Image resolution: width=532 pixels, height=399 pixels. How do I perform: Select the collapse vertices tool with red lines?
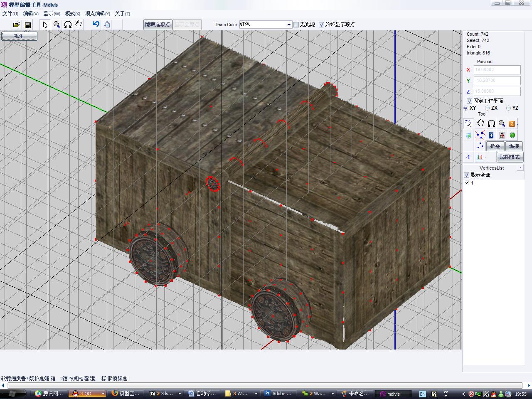click(480, 135)
